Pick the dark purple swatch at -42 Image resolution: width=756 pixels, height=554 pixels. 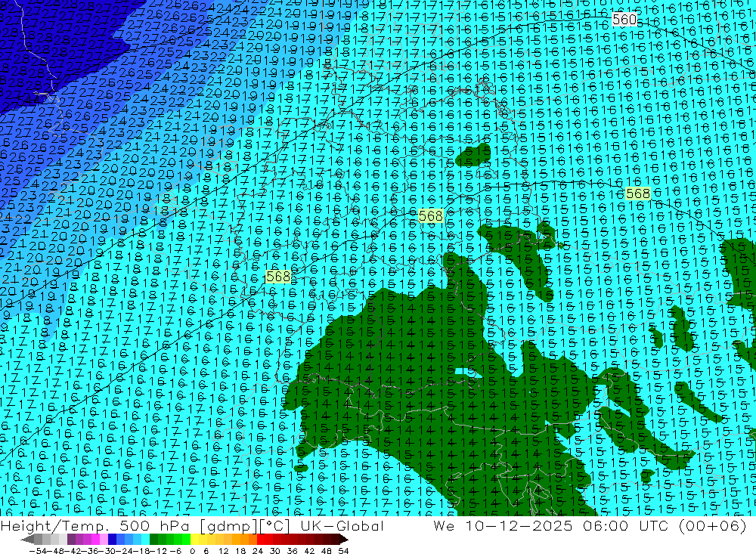(x=71, y=540)
